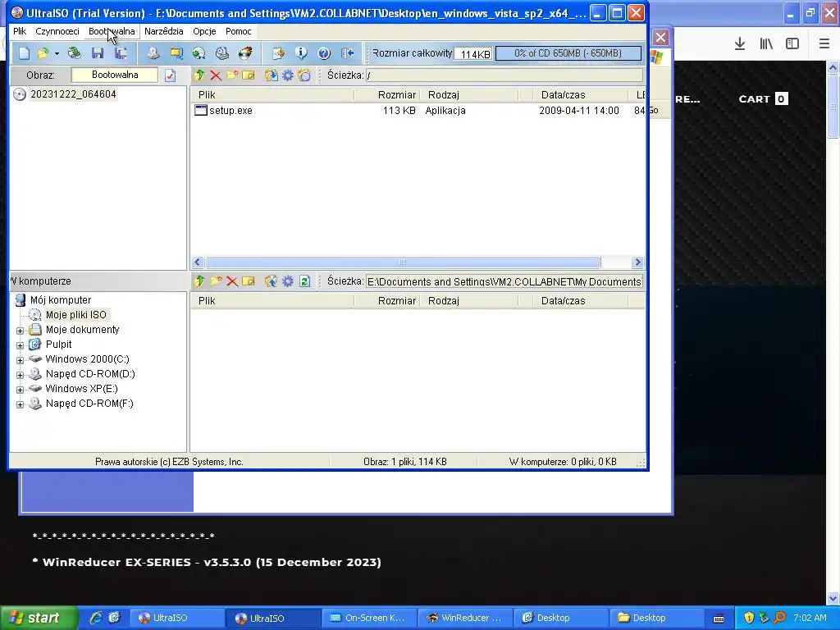Click the Add files toolbar icon
Viewport: 840px width, 630px height.
(x=278, y=53)
